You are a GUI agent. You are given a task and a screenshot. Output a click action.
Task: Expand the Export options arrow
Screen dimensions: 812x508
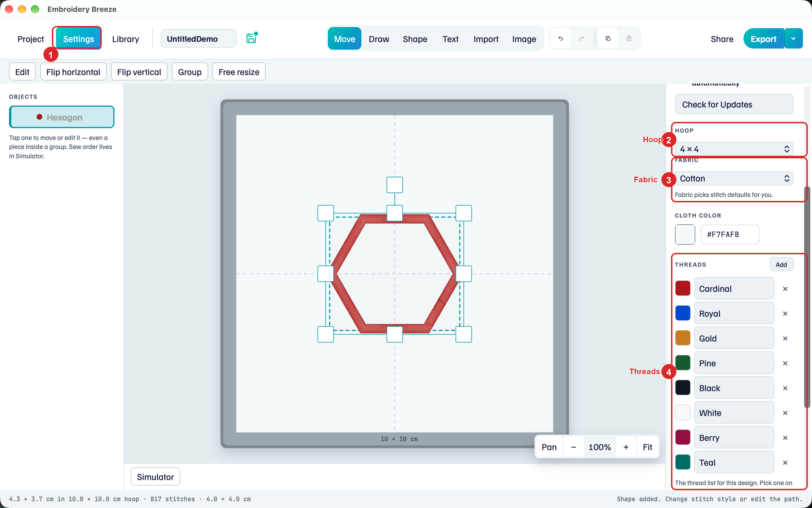coord(794,39)
